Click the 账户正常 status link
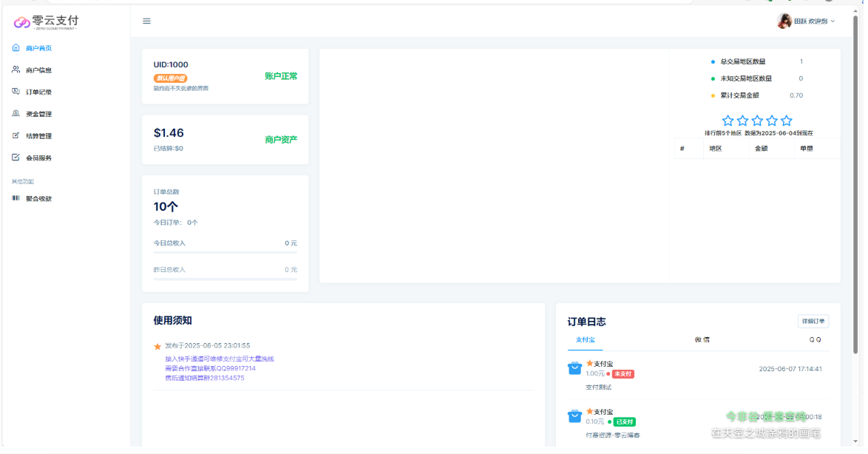 click(x=281, y=76)
